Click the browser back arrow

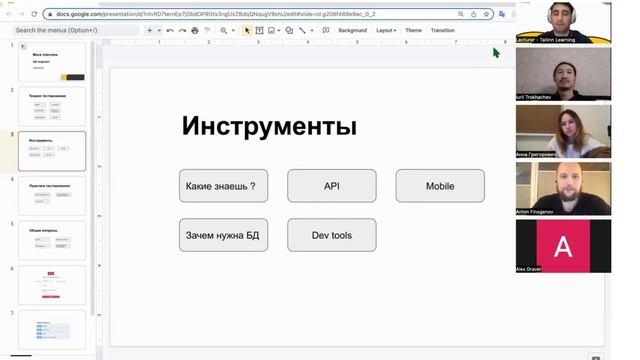9,14
